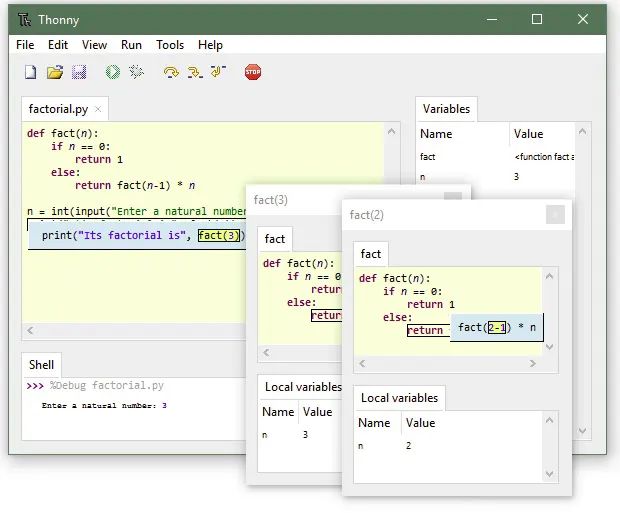Click Variables panel scroll down arrow
Screen dimensions: 620x513
(582, 430)
